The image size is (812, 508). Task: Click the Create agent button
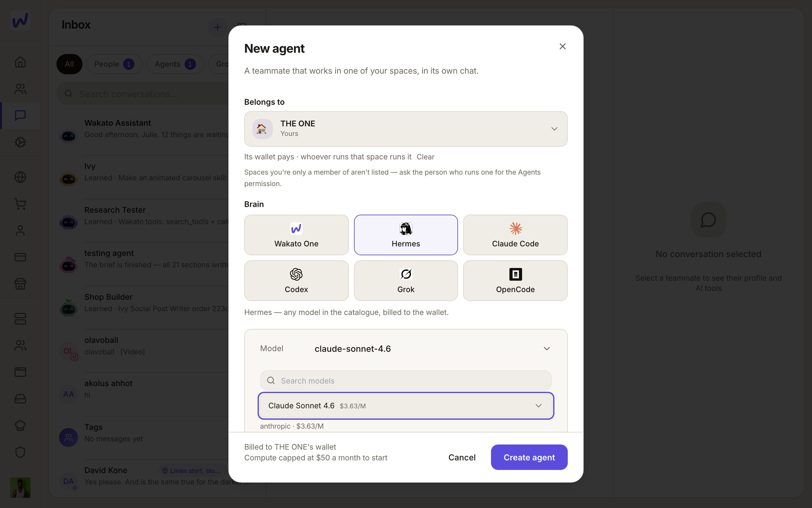point(529,457)
